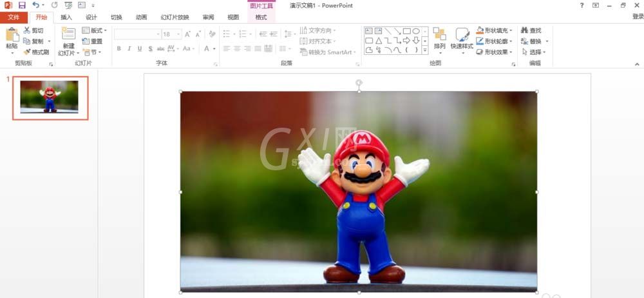
Task: Justify text in paragraph group
Action: point(258,48)
